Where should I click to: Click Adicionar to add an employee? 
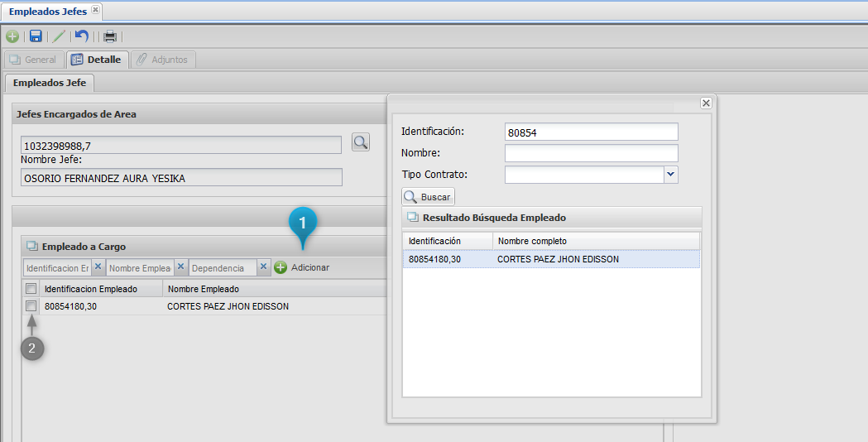[302, 267]
